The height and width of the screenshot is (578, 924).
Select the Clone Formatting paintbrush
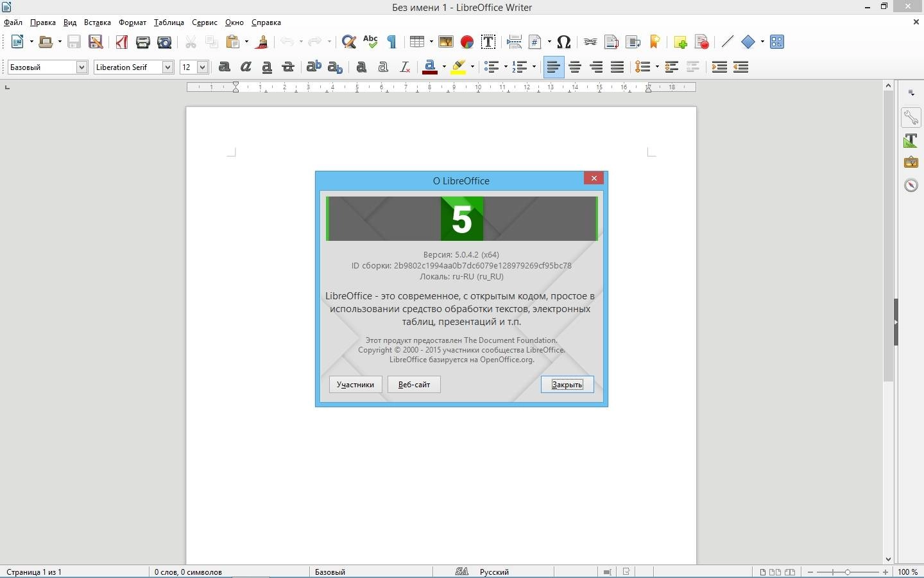click(262, 42)
